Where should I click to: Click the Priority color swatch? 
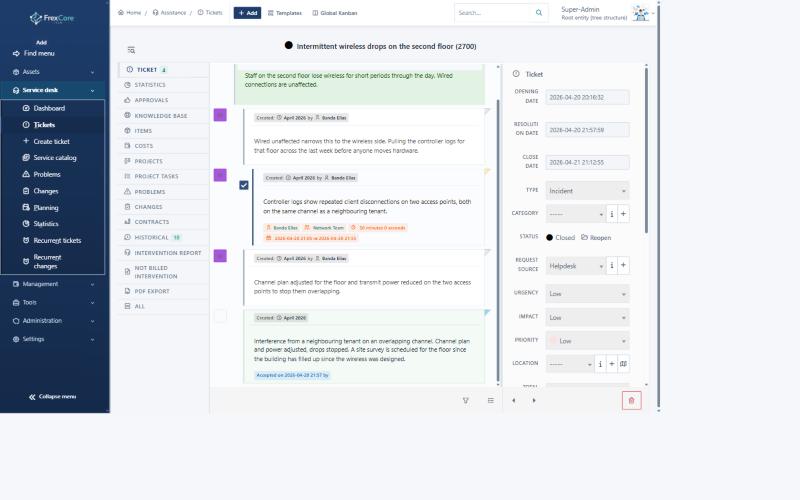pos(553,341)
